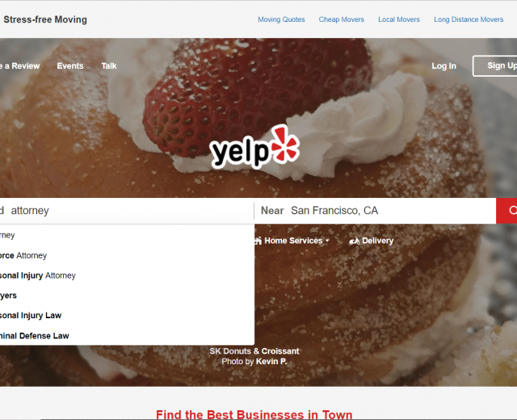
Task: Focus the Near San Francisco location field
Action: point(375,211)
